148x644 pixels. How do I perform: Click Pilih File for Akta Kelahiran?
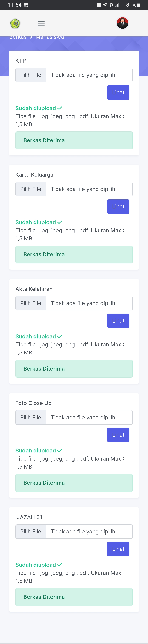click(x=31, y=303)
